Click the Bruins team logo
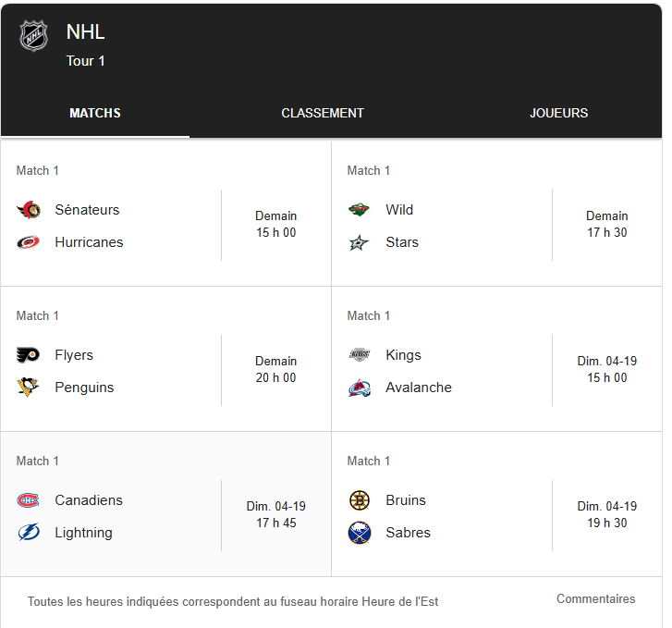672x628 pixels. [360, 500]
